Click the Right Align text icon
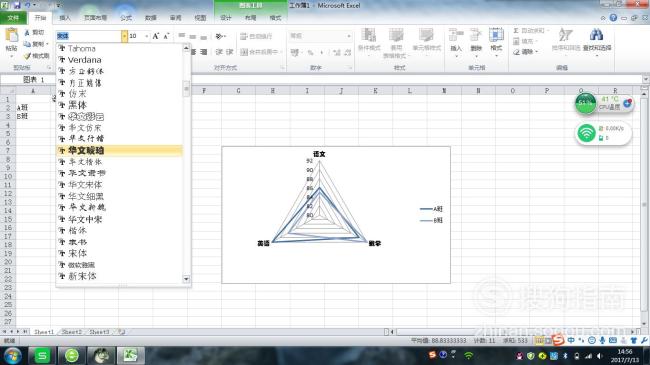The width and height of the screenshot is (650, 365). pos(203,52)
